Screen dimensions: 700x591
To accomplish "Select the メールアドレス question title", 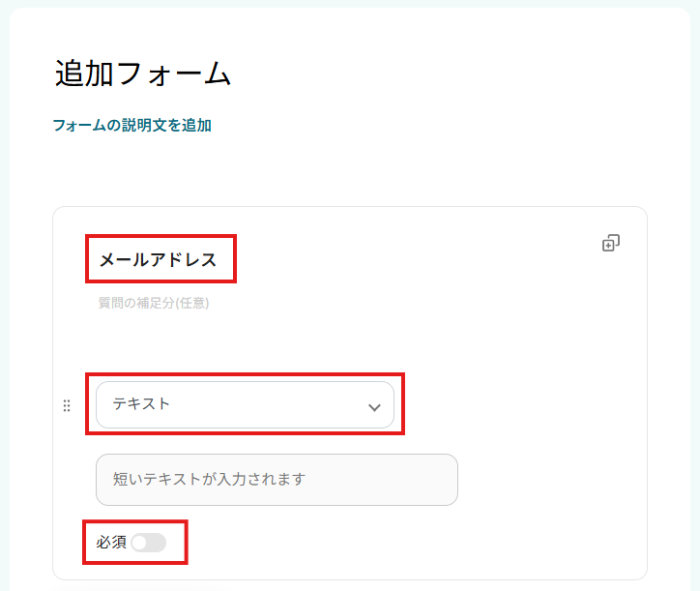I will [x=159, y=259].
